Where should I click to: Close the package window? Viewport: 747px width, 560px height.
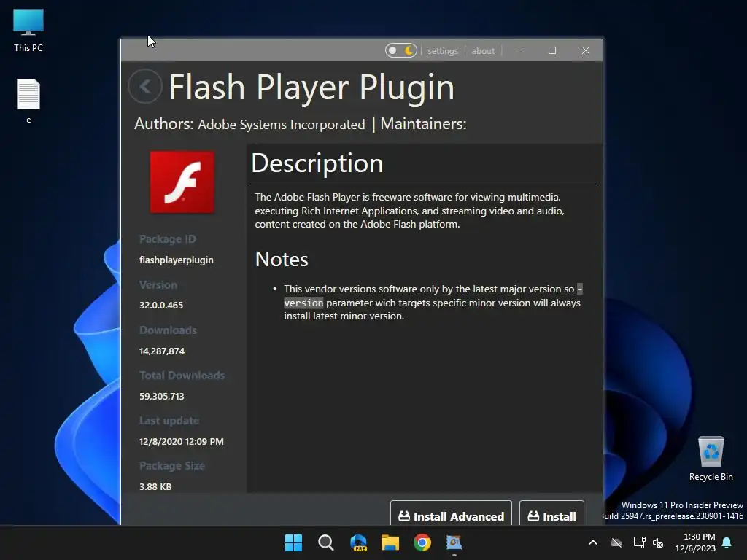click(x=586, y=50)
